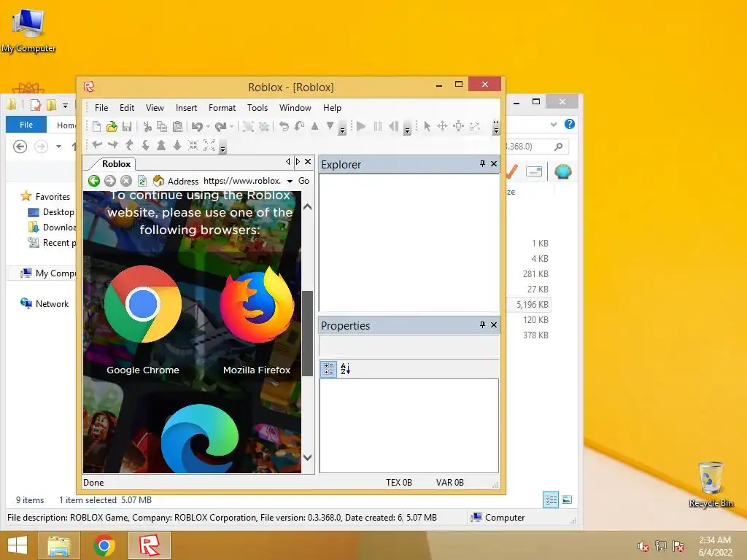The width and height of the screenshot is (747, 560).
Task: Open the Tools menu
Action: click(258, 108)
